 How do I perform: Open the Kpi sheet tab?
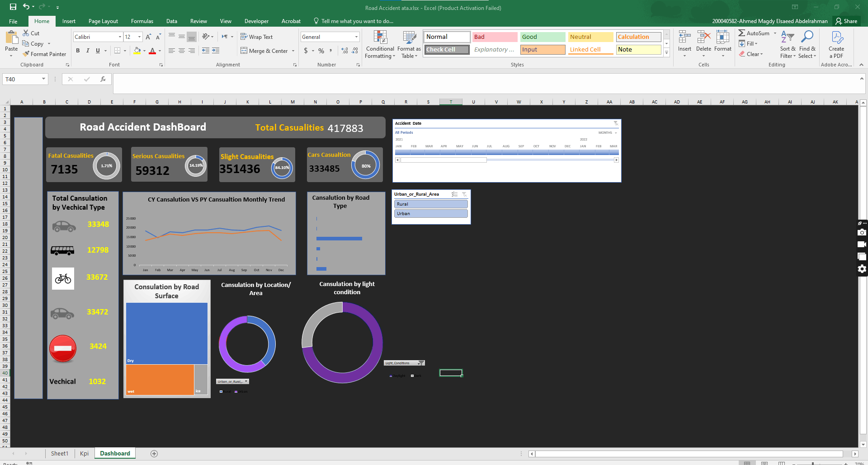click(x=84, y=453)
